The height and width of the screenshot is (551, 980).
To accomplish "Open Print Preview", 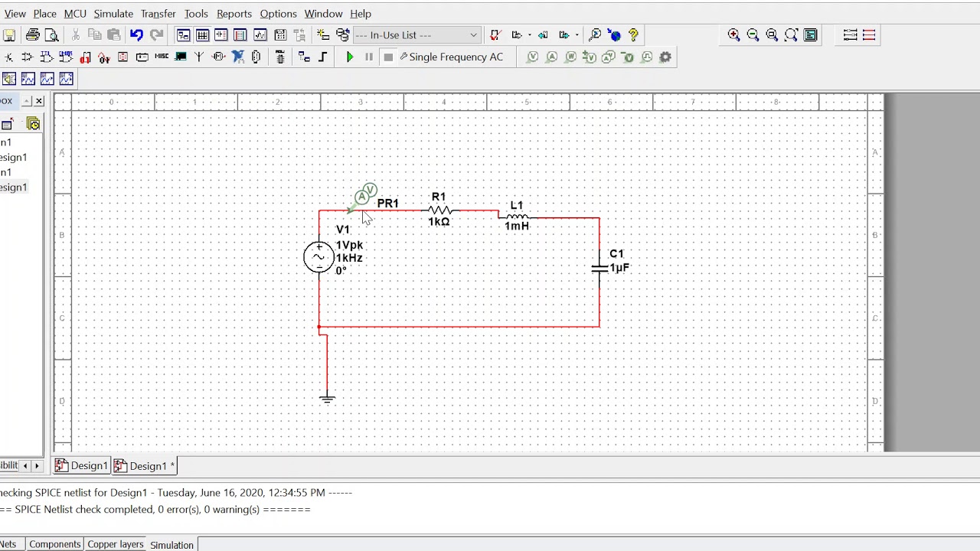I will point(51,35).
